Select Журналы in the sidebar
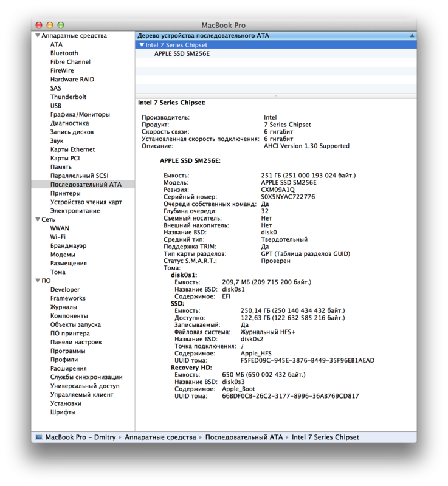This screenshot has height=486, width=448. (64, 307)
